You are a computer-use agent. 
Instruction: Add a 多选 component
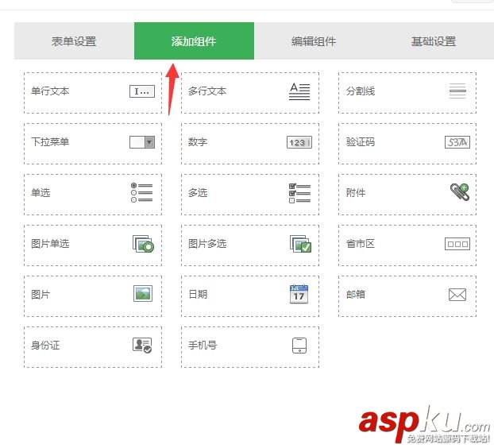coord(250,195)
